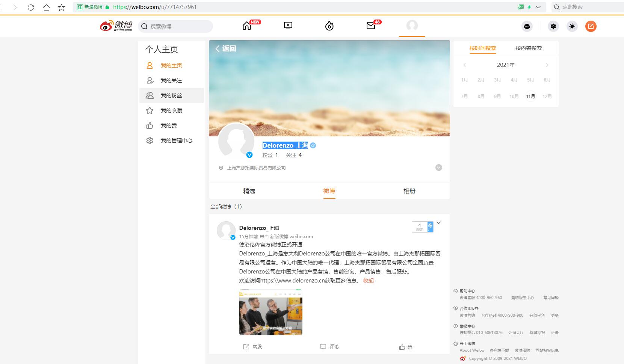The image size is (624, 364).
Task: Switch display theme via the sun icon
Action: [572, 26]
